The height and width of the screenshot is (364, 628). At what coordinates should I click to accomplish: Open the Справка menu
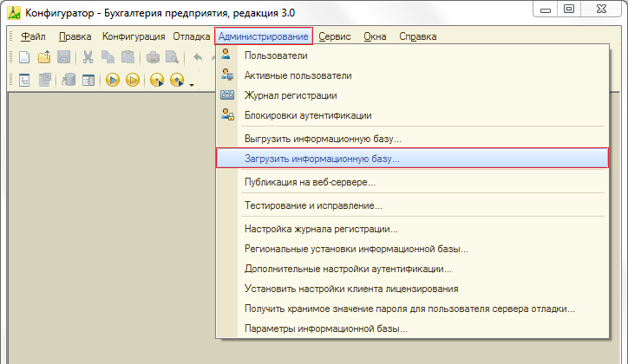tap(418, 36)
